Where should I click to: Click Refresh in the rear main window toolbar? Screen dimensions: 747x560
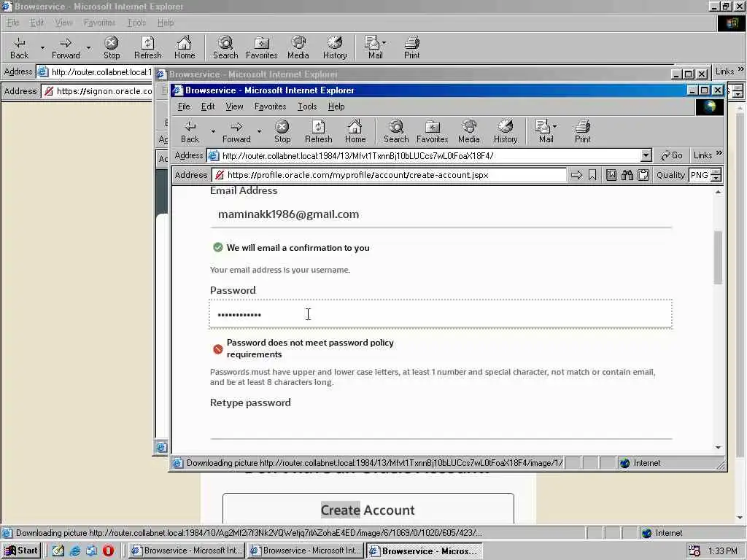click(147, 47)
